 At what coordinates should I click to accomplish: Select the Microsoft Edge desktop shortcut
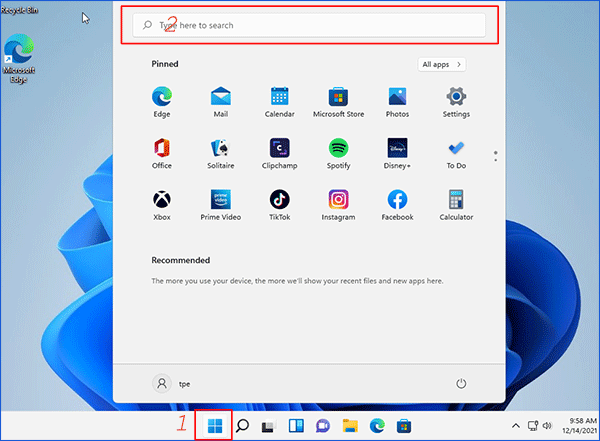(x=19, y=59)
